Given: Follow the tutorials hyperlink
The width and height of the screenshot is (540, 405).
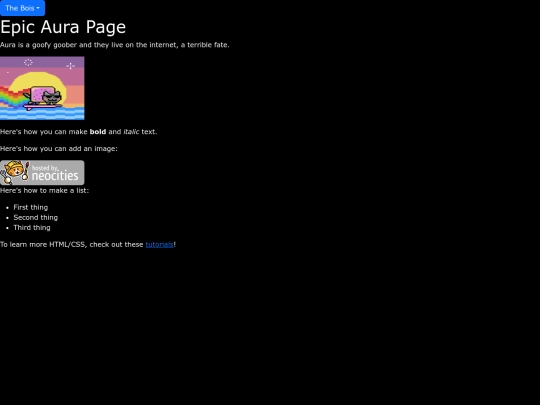Looking at the screenshot, I should point(159,245).
